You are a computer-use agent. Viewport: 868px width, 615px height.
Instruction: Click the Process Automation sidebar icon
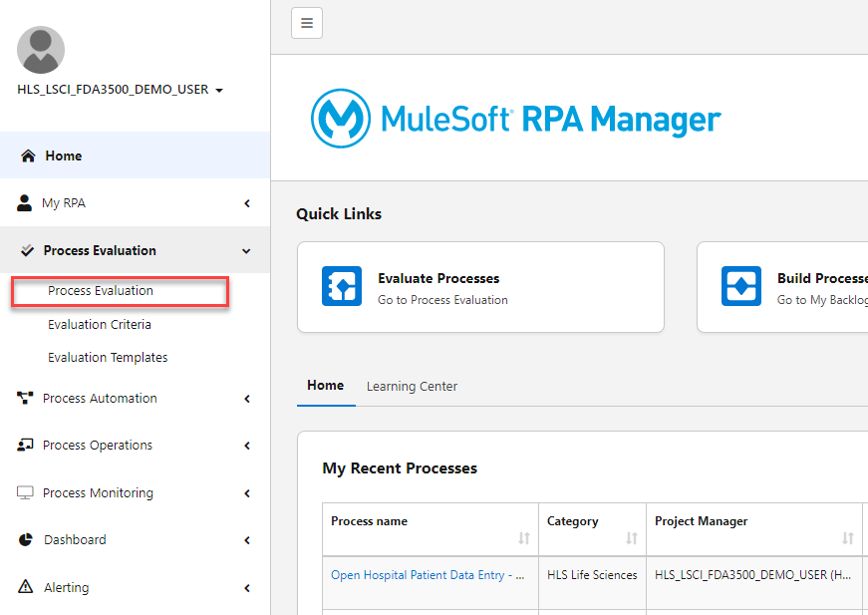tap(26, 398)
